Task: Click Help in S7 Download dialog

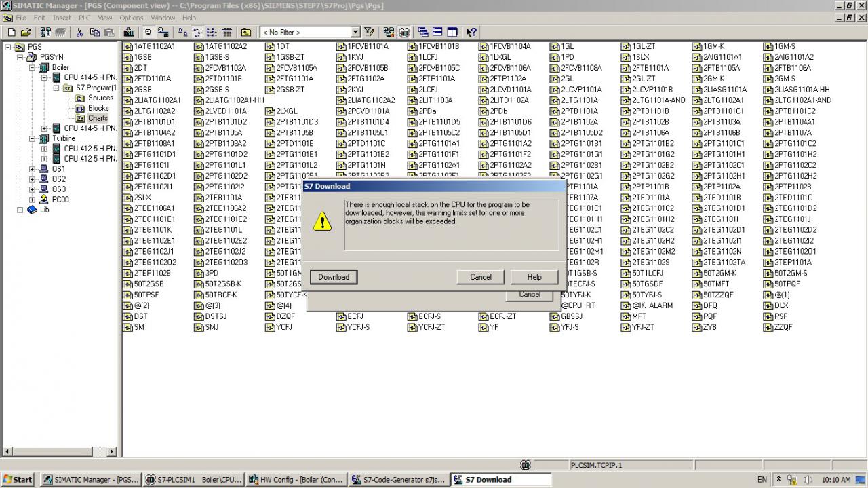Action: point(534,277)
